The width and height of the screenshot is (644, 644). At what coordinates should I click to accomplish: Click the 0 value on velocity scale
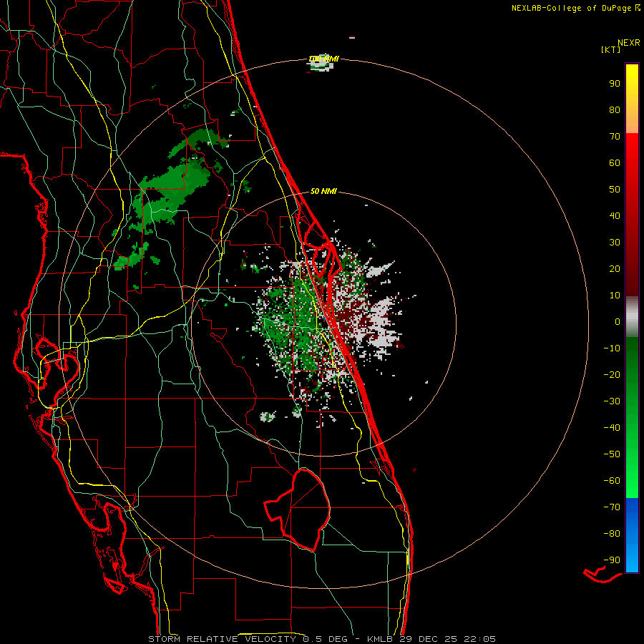pos(618,321)
